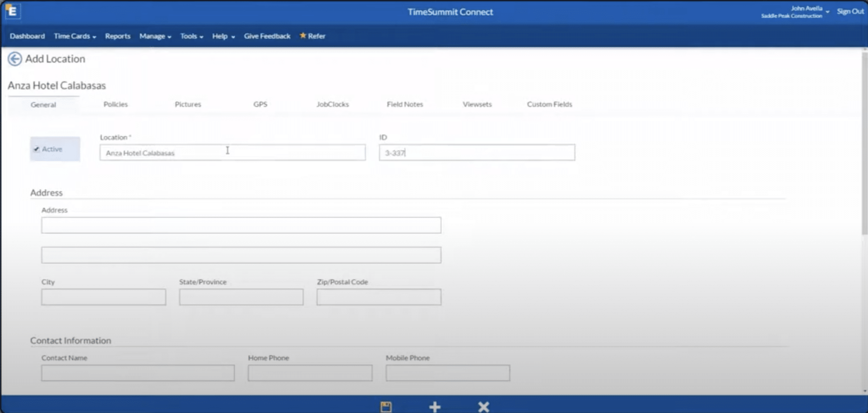Switch to the Pictures tab
The width and height of the screenshot is (868, 413).
[x=188, y=104]
